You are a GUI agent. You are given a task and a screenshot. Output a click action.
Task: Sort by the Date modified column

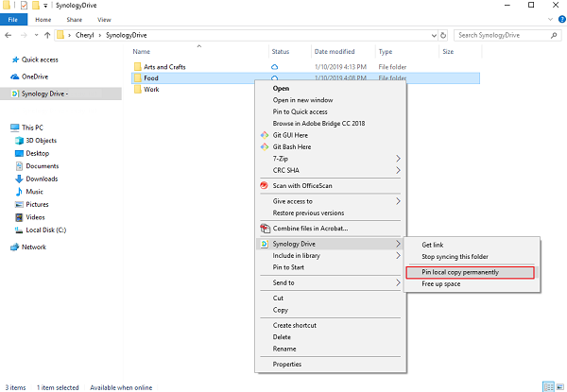pyautogui.click(x=335, y=51)
